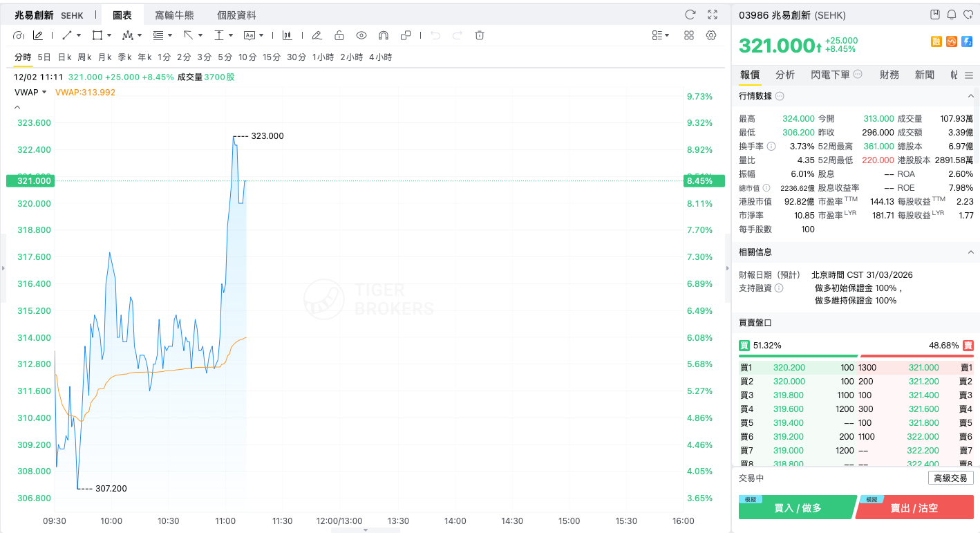
Task: Toggle the drawing lock icon
Action: pos(339,35)
